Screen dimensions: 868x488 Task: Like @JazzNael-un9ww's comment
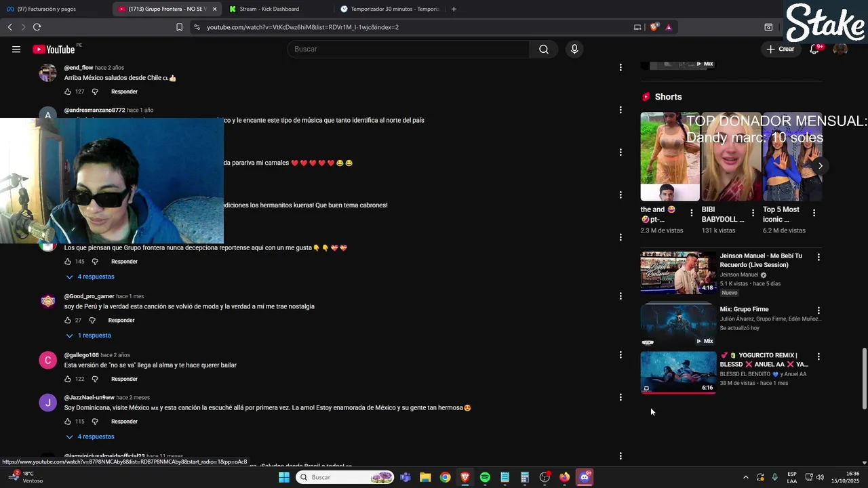click(x=68, y=422)
